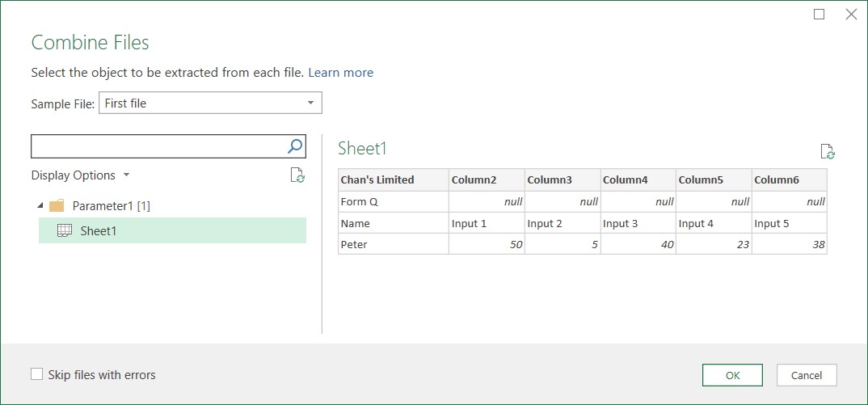The height and width of the screenshot is (405, 868).
Task: Select the Input 2 cell
Action: point(563,223)
